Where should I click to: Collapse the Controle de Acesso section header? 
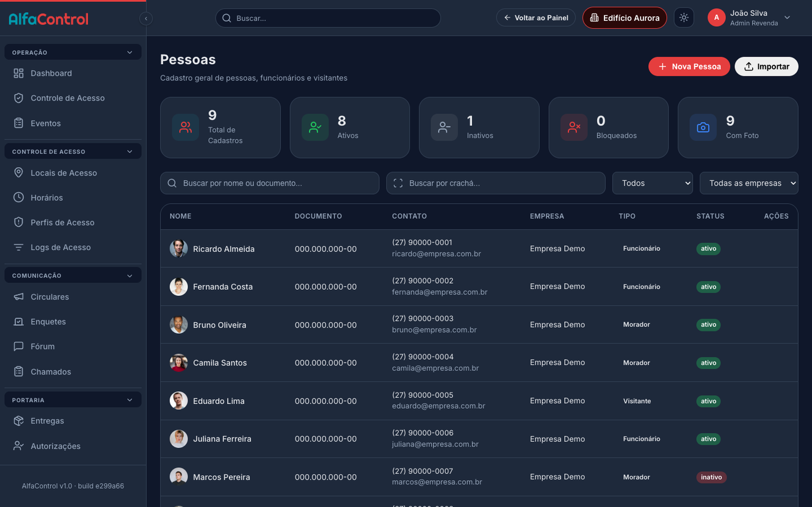tap(73, 151)
